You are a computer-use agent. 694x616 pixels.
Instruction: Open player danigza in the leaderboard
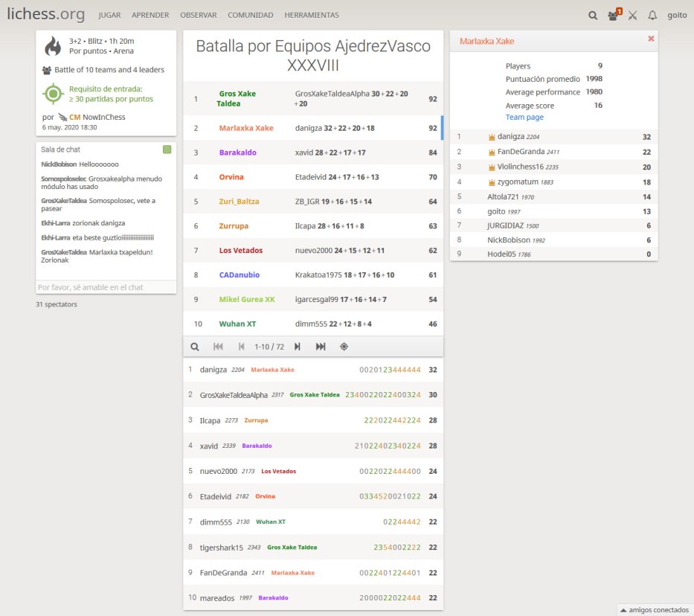pyautogui.click(x=214, y=369)
